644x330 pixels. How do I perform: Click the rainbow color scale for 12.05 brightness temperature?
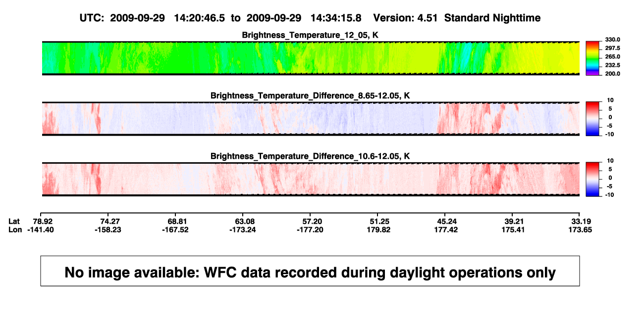coord(592,58)
